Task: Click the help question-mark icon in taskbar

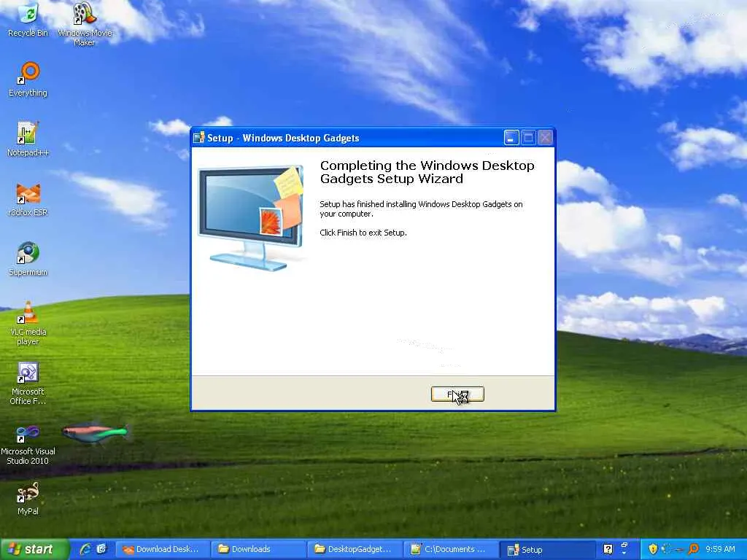Action: [x=608, y=550]
